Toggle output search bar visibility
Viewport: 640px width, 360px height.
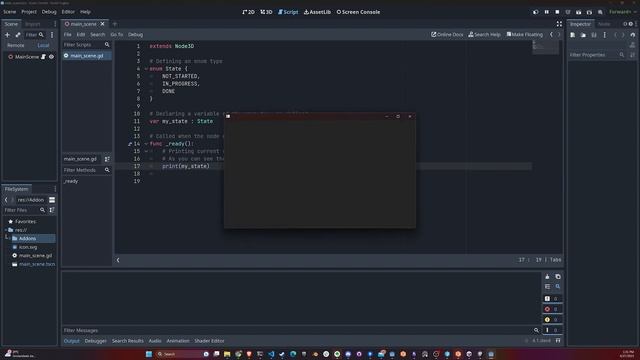pyautogui.click(x=558, y=287)
